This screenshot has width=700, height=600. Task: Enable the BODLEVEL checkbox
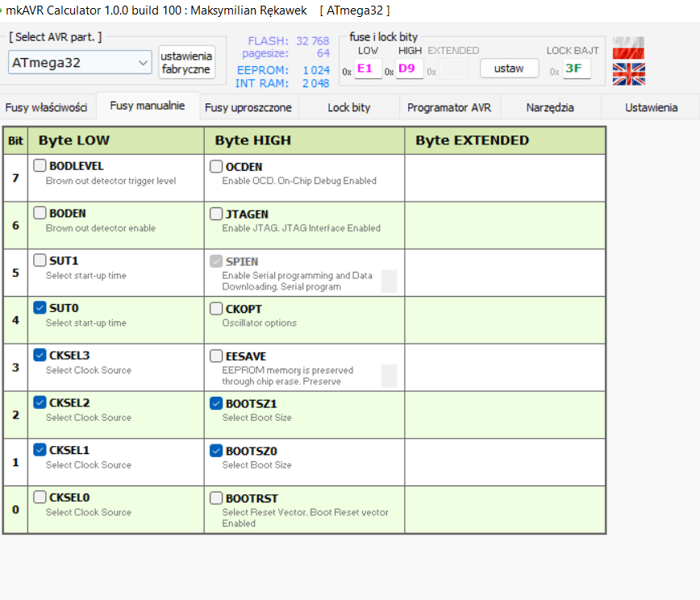tap(40, 165)
